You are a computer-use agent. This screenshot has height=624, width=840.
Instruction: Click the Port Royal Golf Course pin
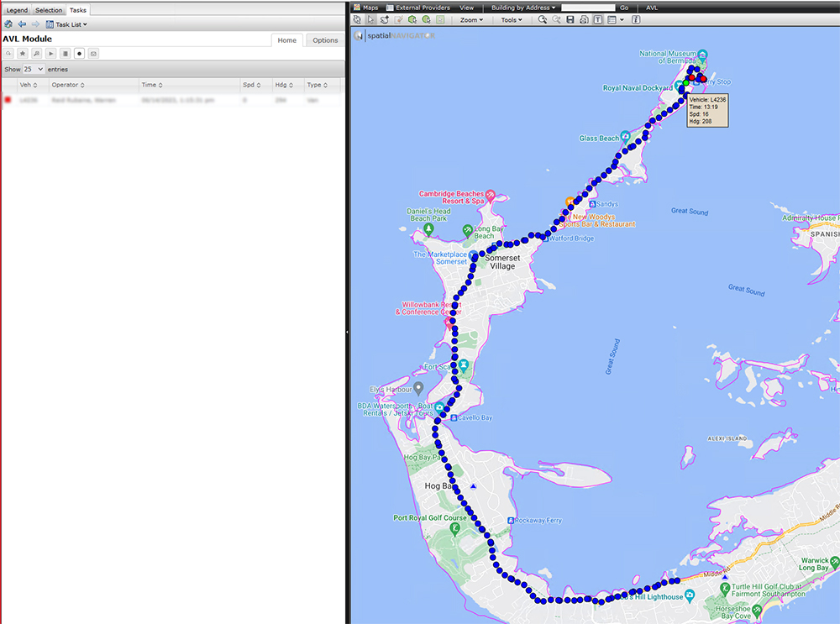click(x=454, y=528)
